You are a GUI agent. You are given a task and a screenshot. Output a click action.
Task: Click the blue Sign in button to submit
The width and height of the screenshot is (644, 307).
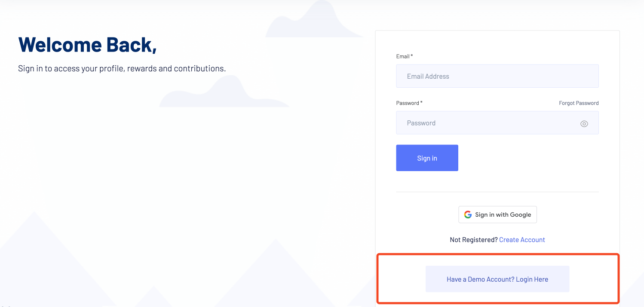point(427,158)
